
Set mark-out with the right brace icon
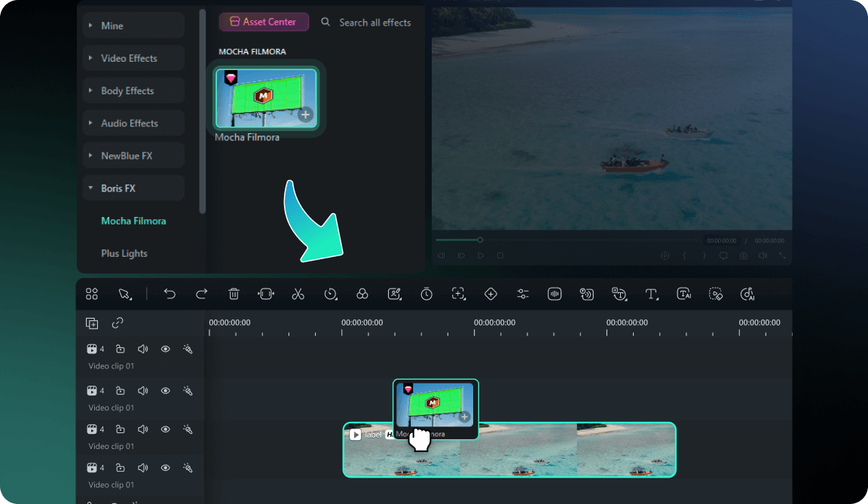click(x=704, y=255)
